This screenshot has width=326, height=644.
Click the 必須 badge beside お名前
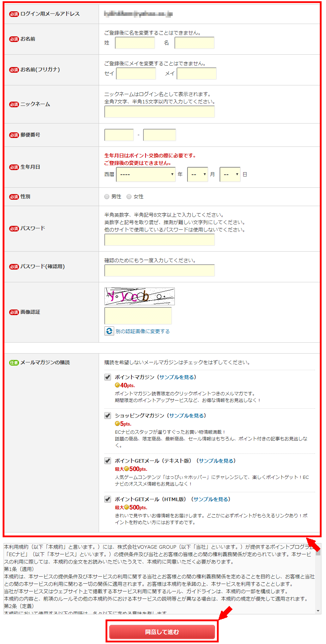click(x=14, y=39)
